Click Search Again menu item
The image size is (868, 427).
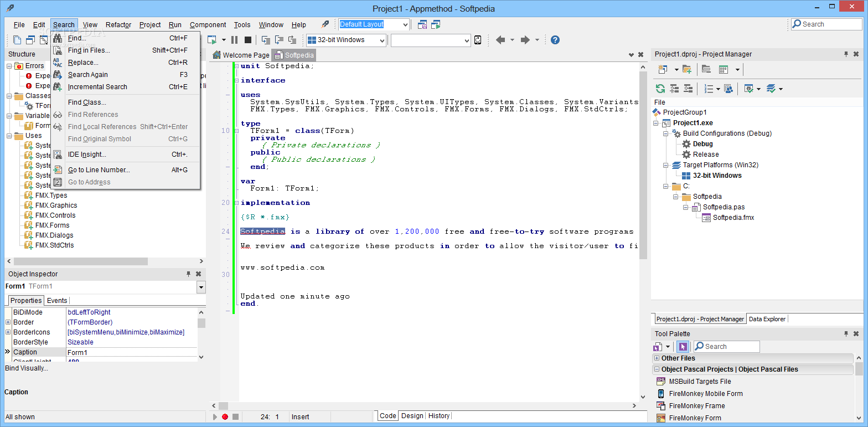pyautogui.click(x=125, y=75)
